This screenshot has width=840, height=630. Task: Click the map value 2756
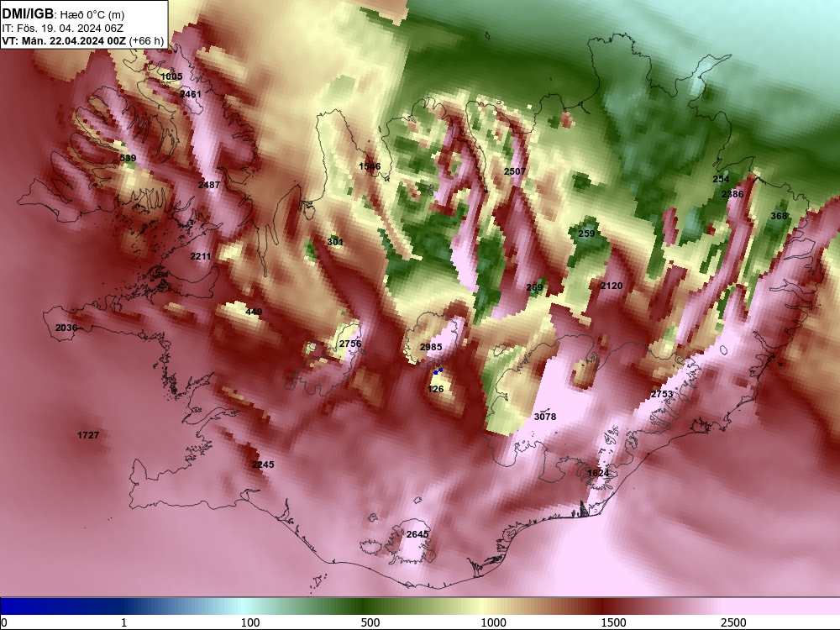coord(350,344)
